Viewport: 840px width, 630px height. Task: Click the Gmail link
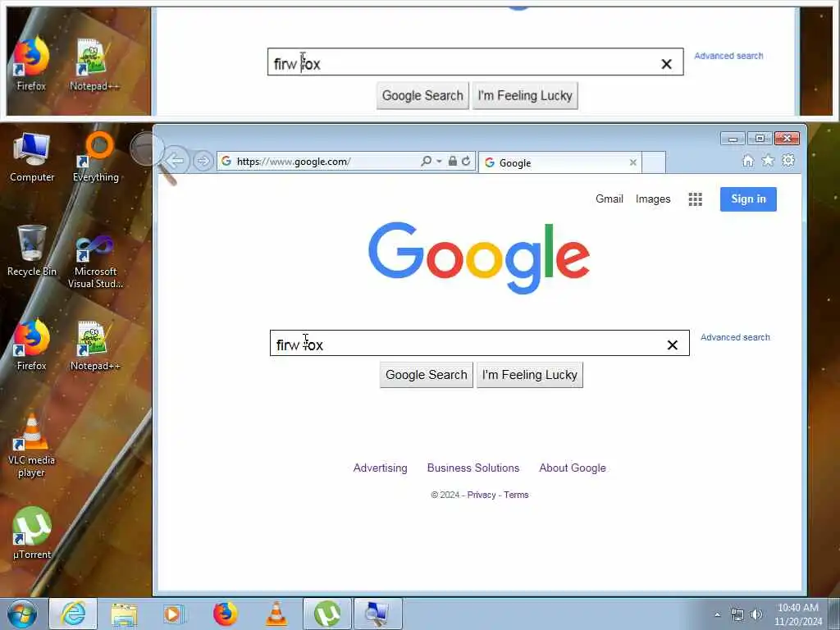tap(609, 199)
